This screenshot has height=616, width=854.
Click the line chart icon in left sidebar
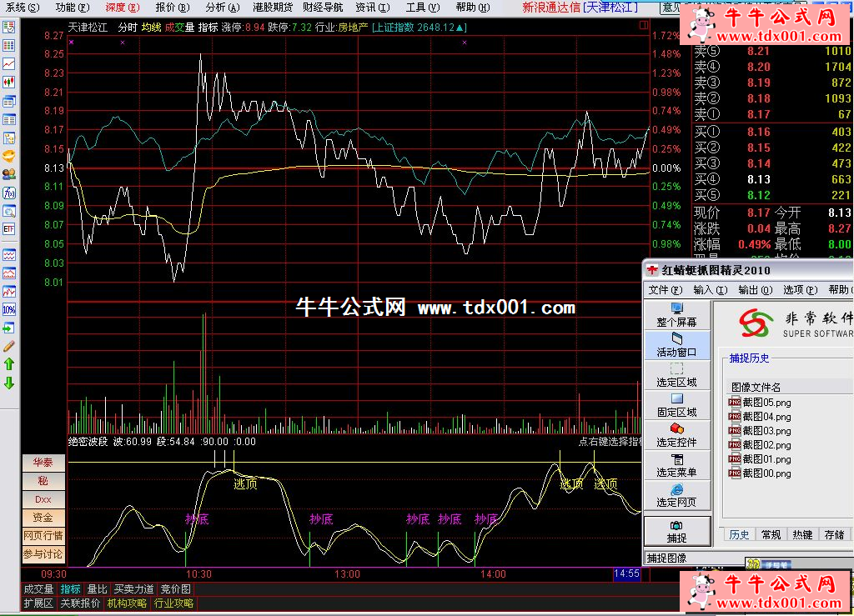click(8, 64)
